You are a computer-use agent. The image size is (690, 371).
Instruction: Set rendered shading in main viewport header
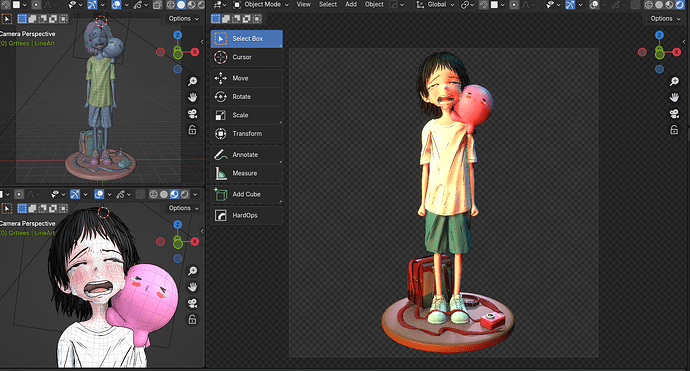[679, 5]
